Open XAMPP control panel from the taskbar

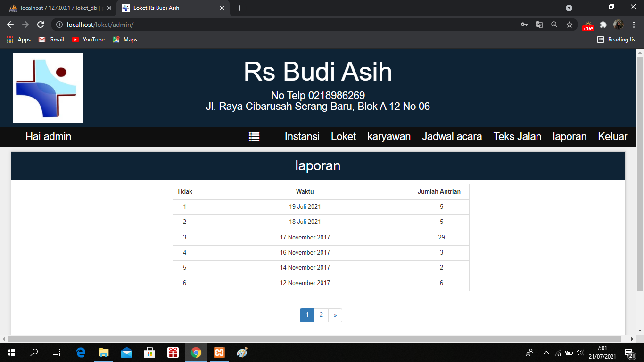tap(218, 353)
